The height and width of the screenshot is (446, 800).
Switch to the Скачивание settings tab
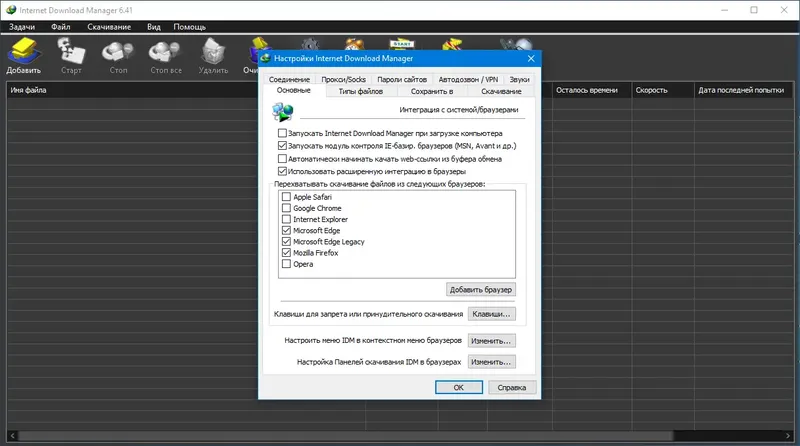[x=501, y=91]
